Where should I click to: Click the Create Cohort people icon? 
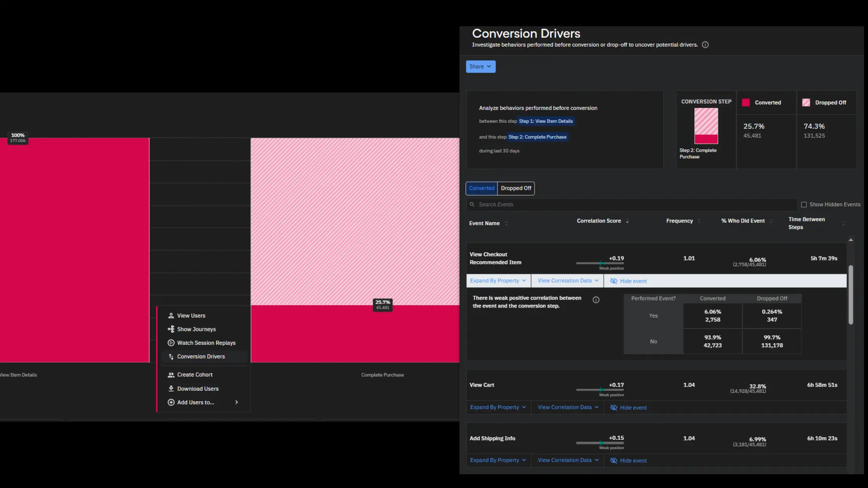tap(171, 375)
